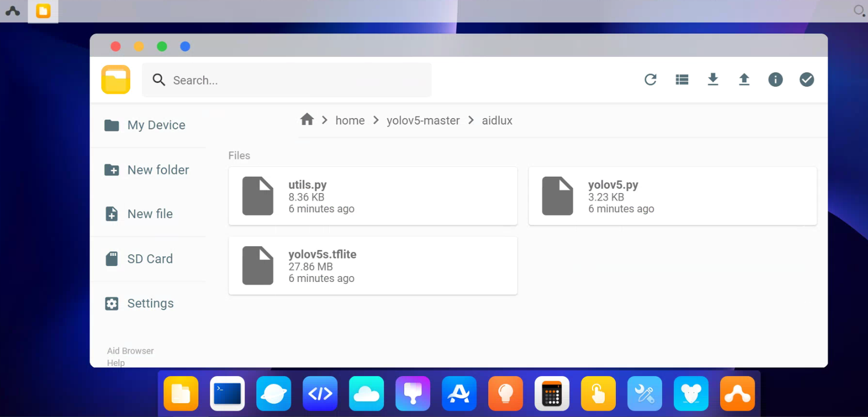Switch to list view icon
The image size is (868, 417).
tap(682, 80)
